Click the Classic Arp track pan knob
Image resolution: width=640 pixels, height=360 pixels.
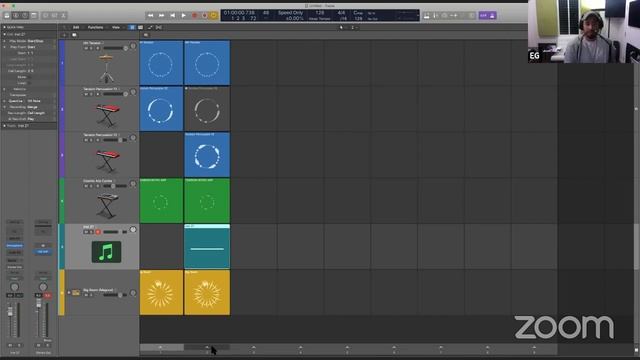(133, 184)
